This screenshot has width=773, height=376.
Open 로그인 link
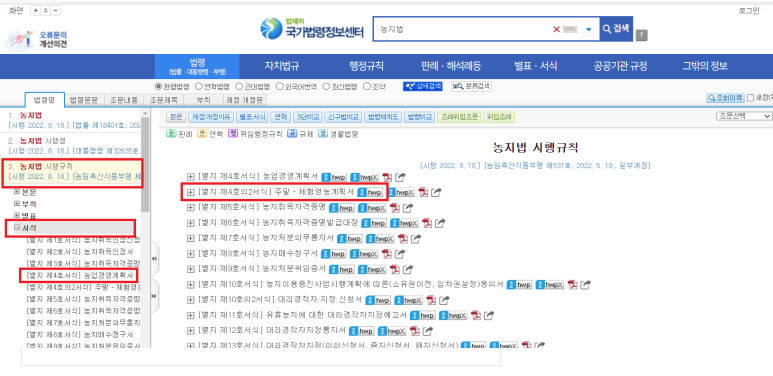click(x=749, y=11)
